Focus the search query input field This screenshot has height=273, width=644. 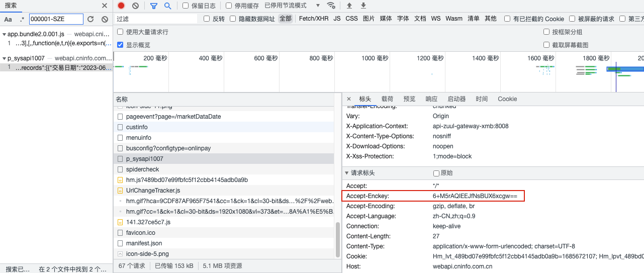(x=56, y=19)
